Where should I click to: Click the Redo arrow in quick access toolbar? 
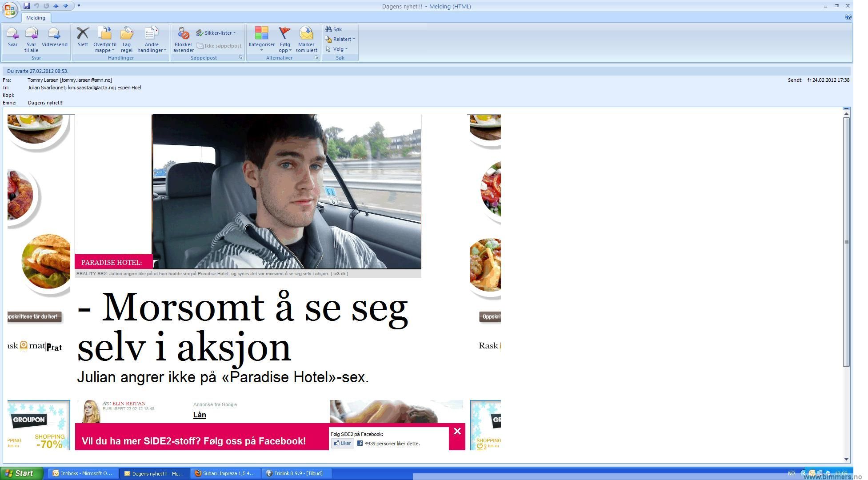click(x=46, y=6)
